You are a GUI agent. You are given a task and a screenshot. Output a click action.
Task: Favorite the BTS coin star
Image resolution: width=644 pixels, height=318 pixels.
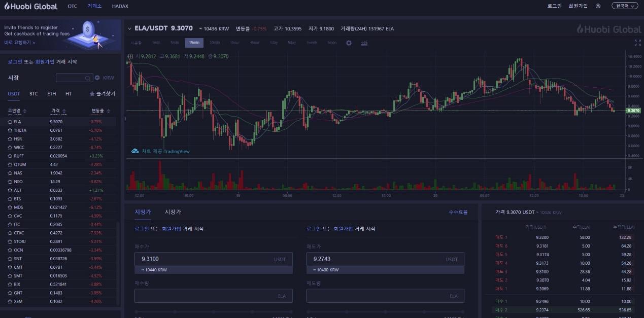point(10,199)
